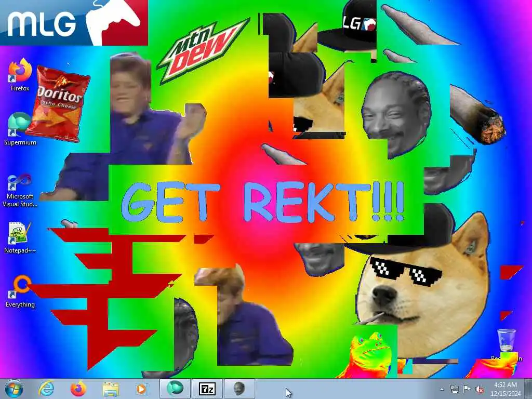Switch to the face-icon program on taskbar
This screenshot has height=399, width=532.
[x=239, y=389]
